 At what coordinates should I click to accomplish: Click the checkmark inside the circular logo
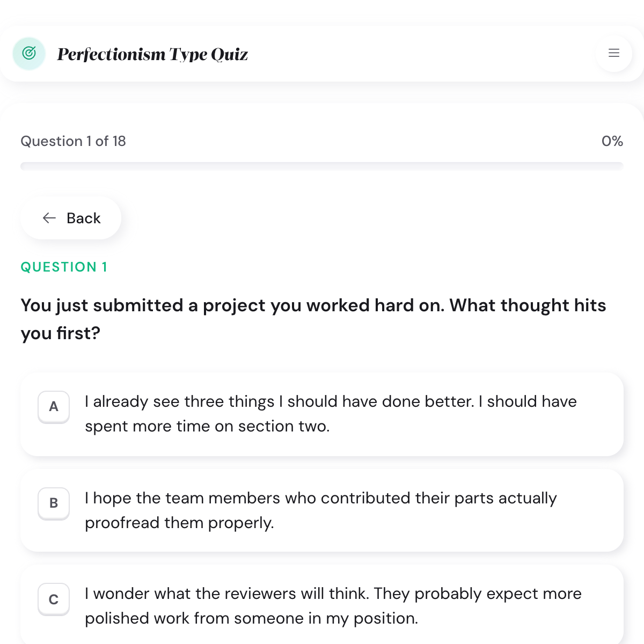[x=28, y=54]
